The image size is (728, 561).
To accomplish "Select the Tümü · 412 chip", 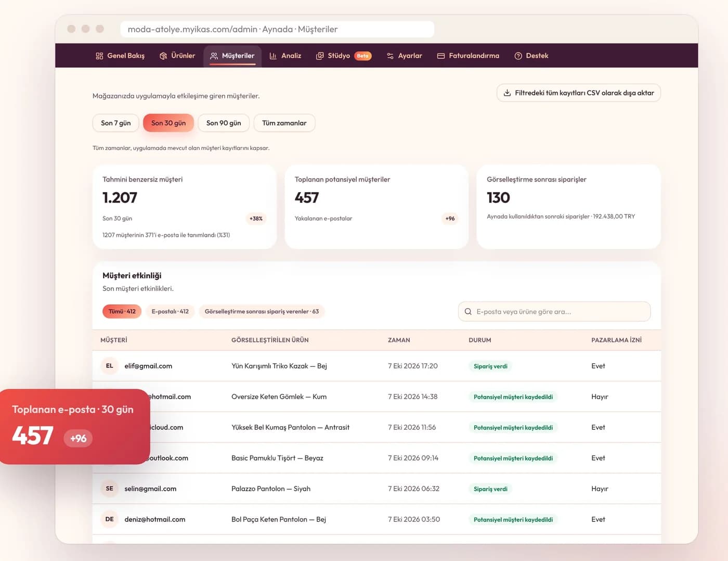I will coord(122,311).
